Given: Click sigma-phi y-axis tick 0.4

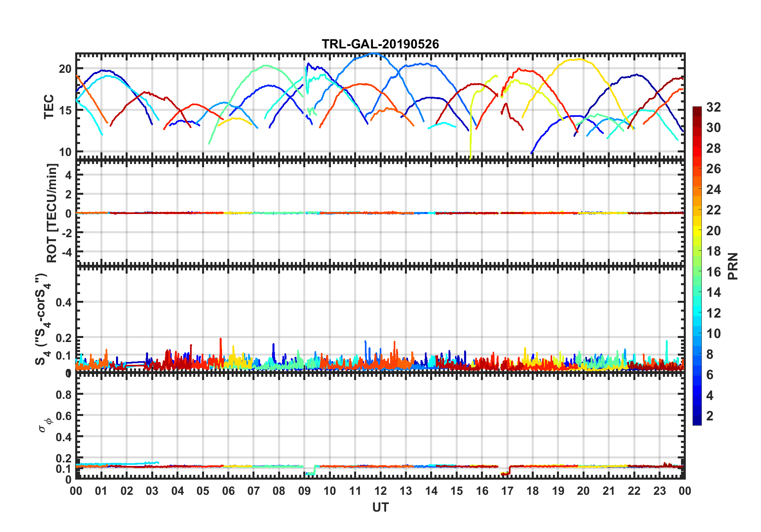Looking at the screenshot, I should [x=64, y=437].
